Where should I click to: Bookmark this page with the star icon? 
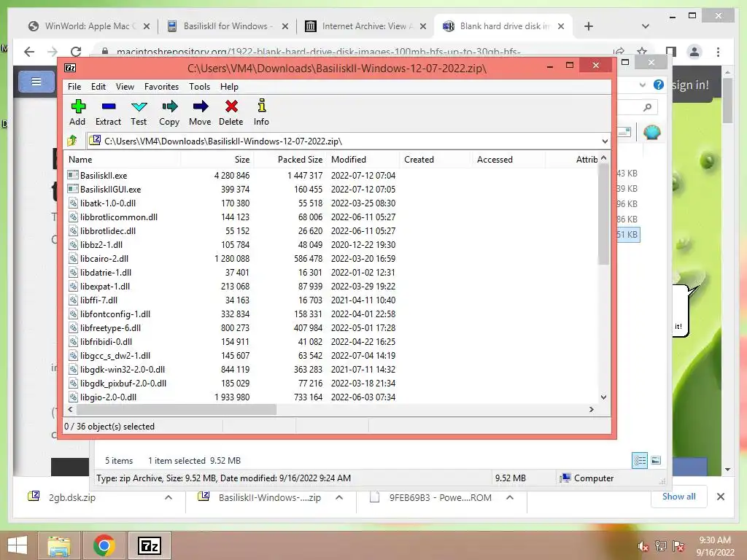pyautogui.click(x=642, y=52)
